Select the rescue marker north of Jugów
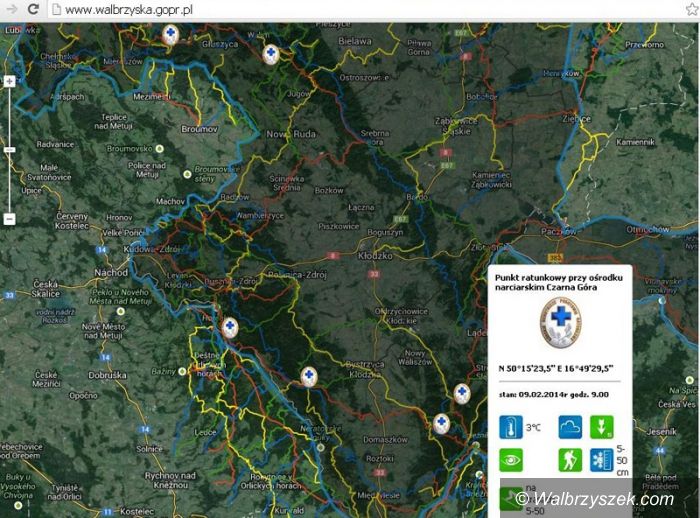Screen dimensions: 700x518 (x=269, y=54)
